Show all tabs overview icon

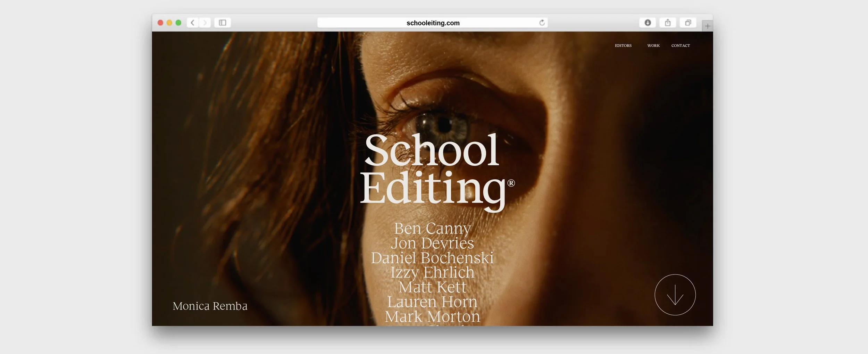click(688, 23)
